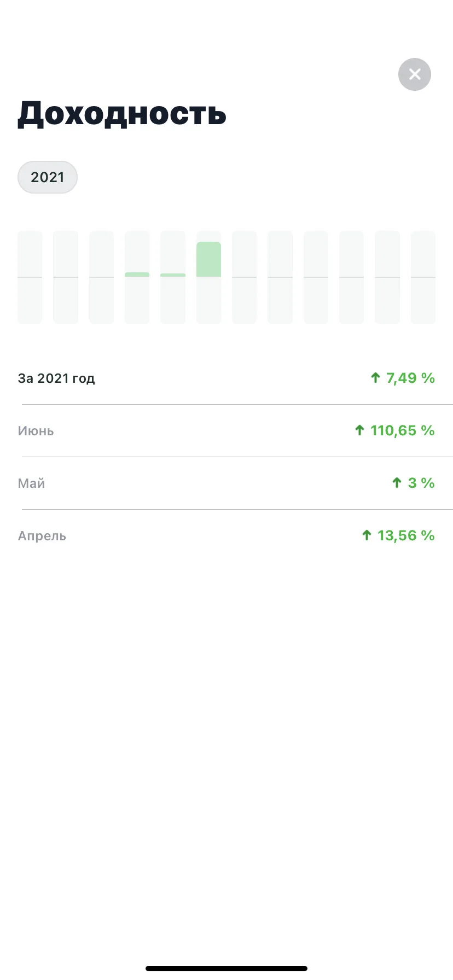Open the Апрель row

226,536
